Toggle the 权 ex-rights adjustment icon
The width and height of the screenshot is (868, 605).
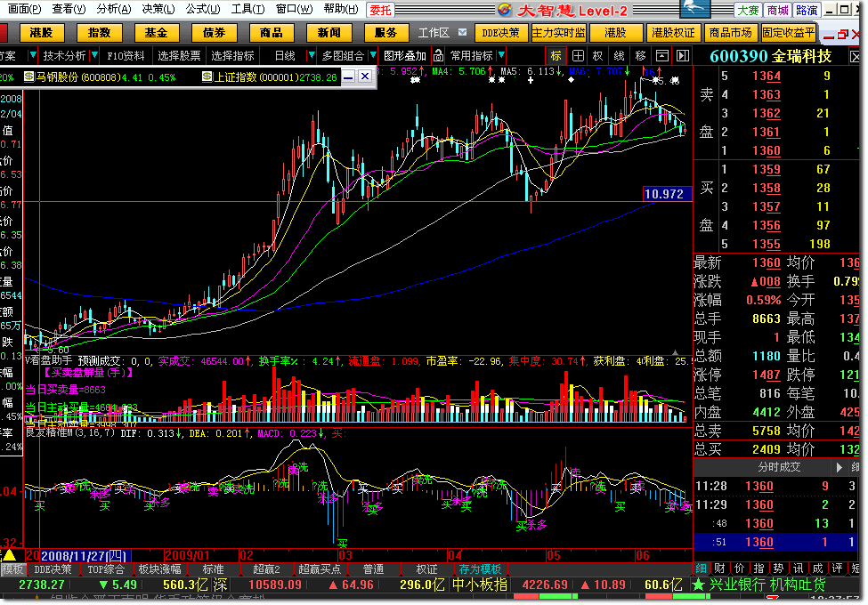click(x=598, y=56)
